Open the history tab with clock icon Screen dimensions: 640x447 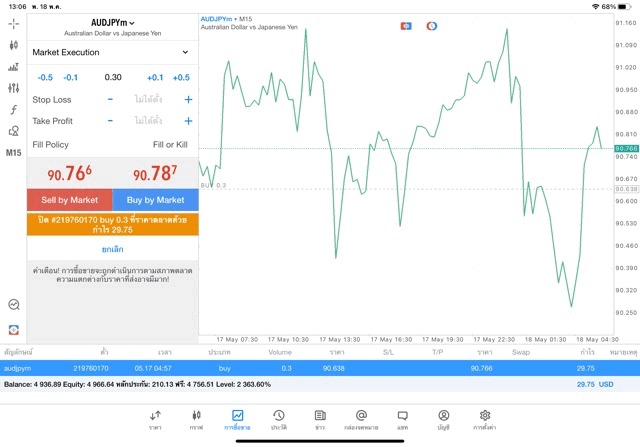279,420
